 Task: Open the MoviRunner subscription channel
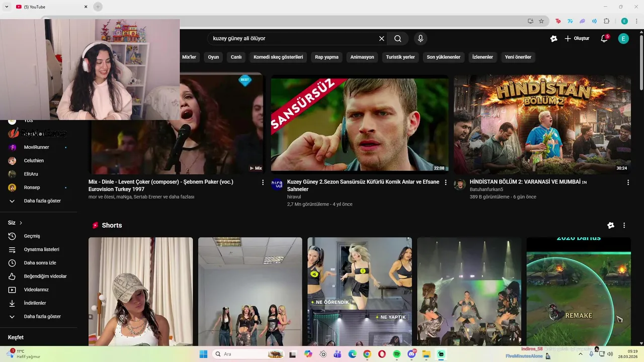point(37,147)
